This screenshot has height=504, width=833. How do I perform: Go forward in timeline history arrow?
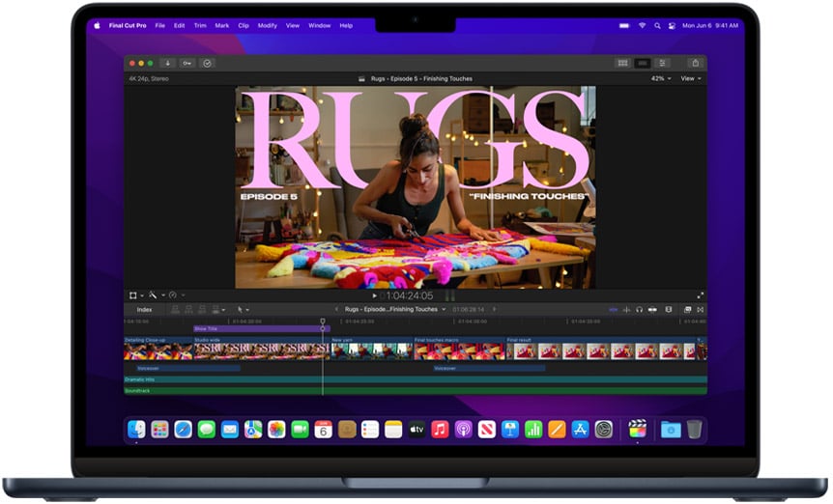click(494, 309)
